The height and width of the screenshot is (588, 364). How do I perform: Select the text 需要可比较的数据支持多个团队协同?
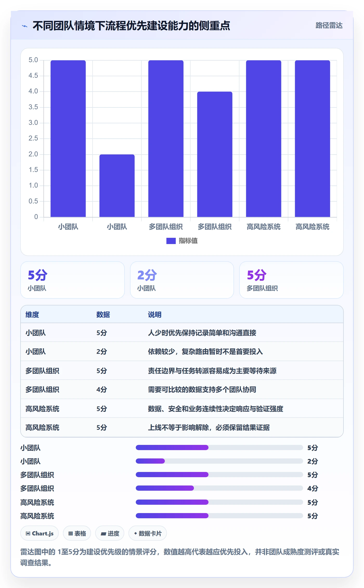click(202, 389)
